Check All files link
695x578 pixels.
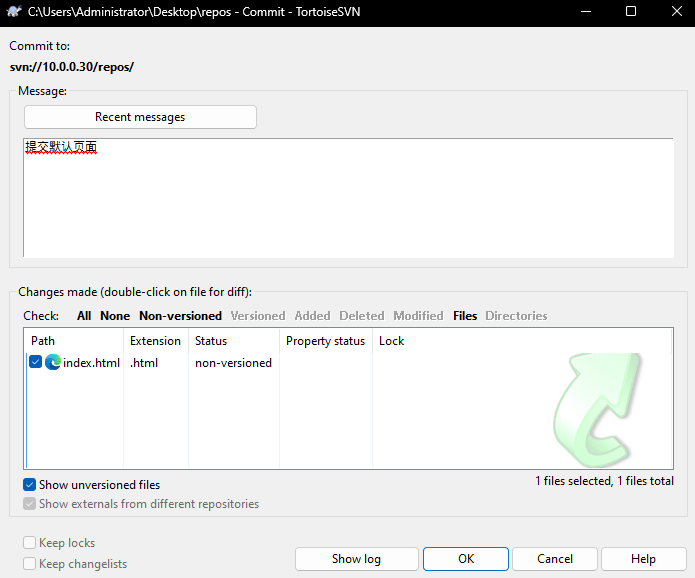tap(84, 316)
